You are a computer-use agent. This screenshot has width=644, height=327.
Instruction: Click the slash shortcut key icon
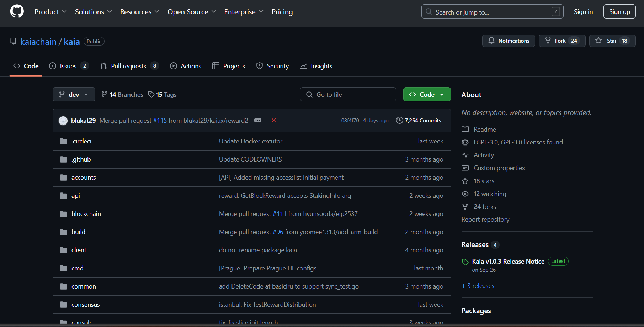(x=556, y=12)
